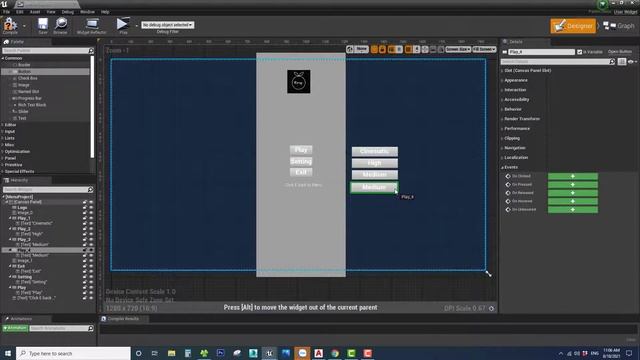Toggle visibility of Exit hierarchy row
The height and width of the screenshot is (360, 640).
pyautogui.click(x=91, y=266)
